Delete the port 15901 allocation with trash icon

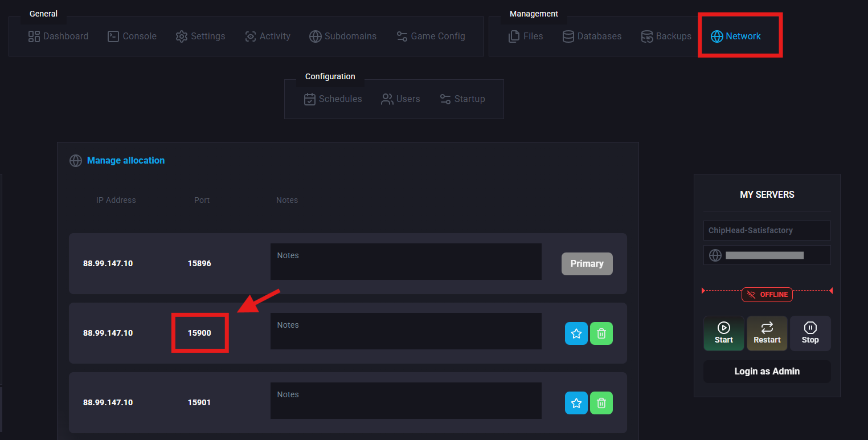(x=601, y=403)
